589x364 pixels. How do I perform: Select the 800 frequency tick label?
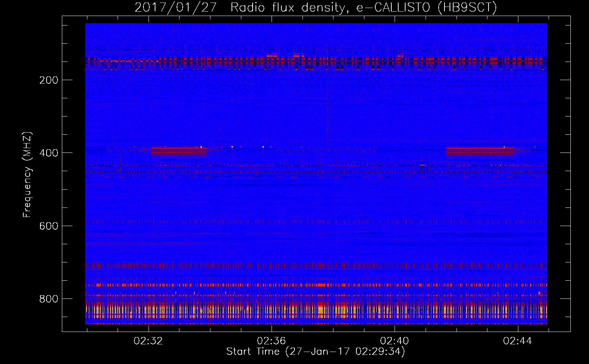pos(49,299)
